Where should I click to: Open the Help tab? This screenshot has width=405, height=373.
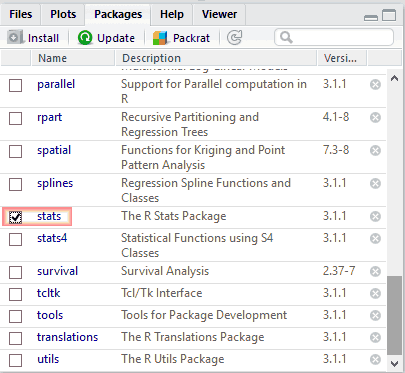(172, 14)
